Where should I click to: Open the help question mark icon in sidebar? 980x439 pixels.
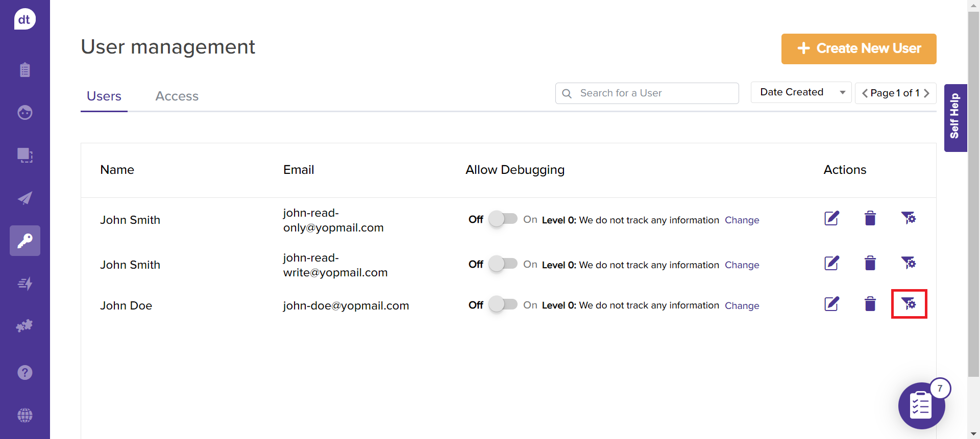tap(24, 373)
